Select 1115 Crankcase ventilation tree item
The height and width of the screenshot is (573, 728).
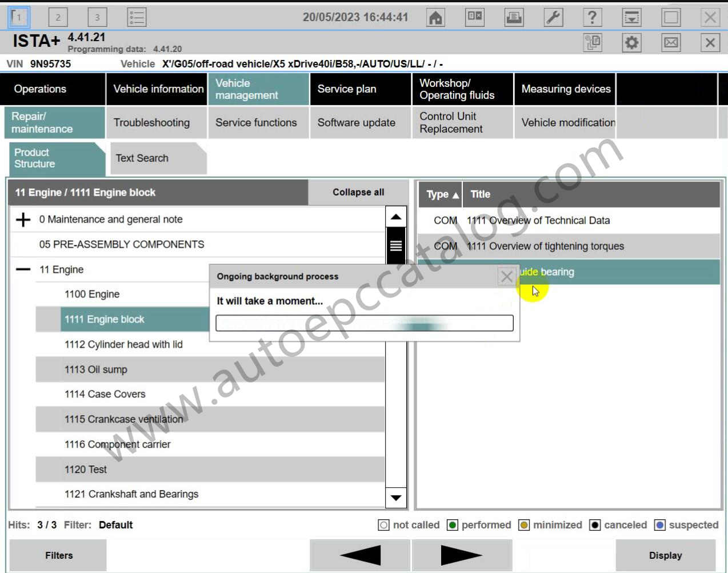(x=210, y=419)
